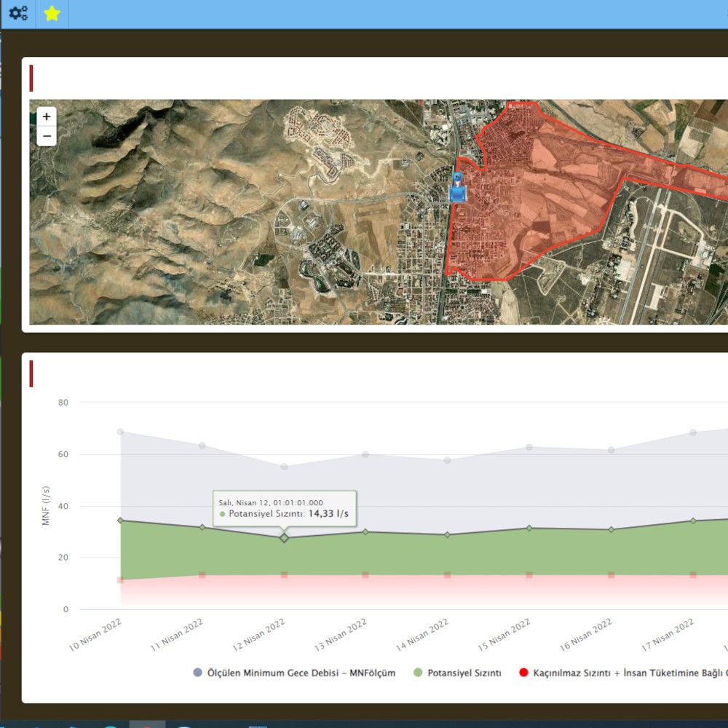Click the '10 Nisan 2022' axis label
This screenshot has height=728, width=728.
coord(95,635)
